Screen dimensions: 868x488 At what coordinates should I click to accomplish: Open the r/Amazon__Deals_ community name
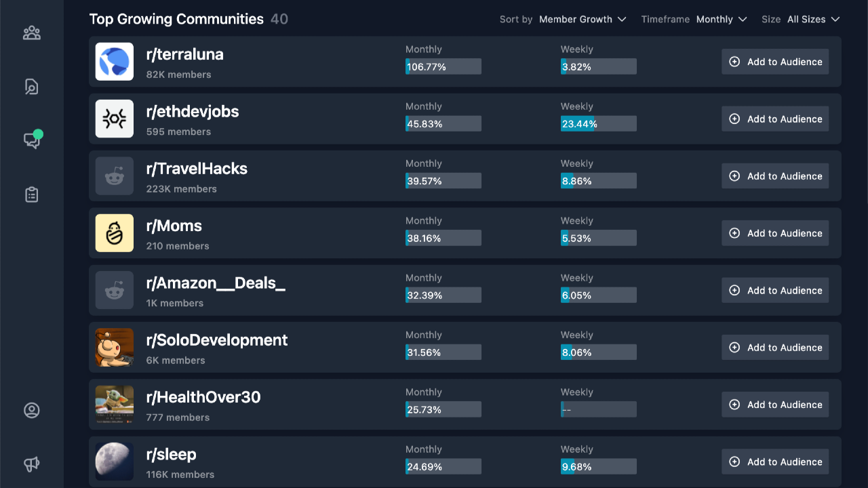point(216,283)
